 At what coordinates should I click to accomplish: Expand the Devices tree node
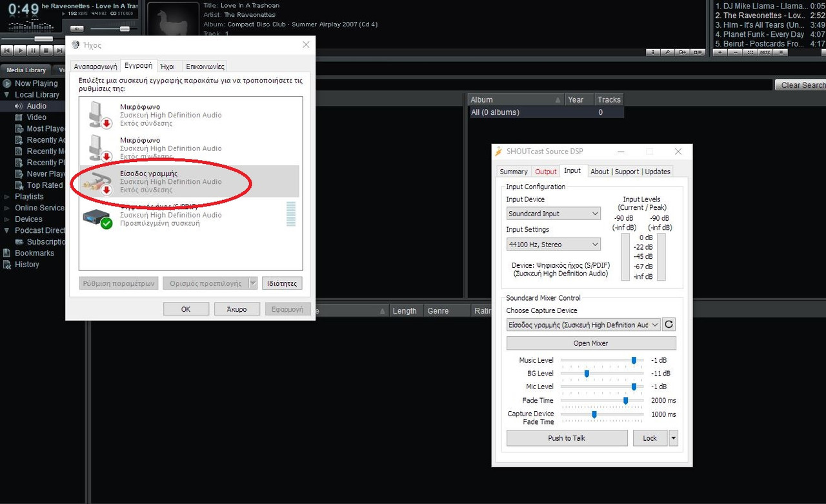pyautogui.click(x=7, y=219)
